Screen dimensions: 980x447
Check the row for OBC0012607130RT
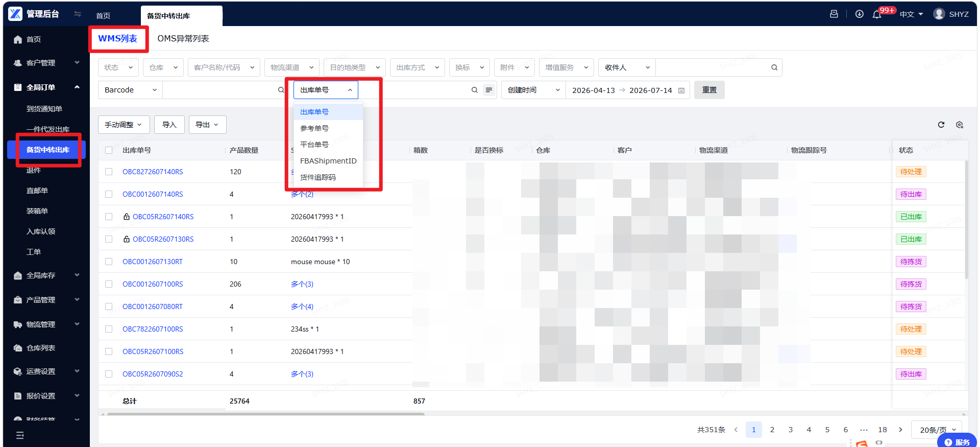(109, 262)
